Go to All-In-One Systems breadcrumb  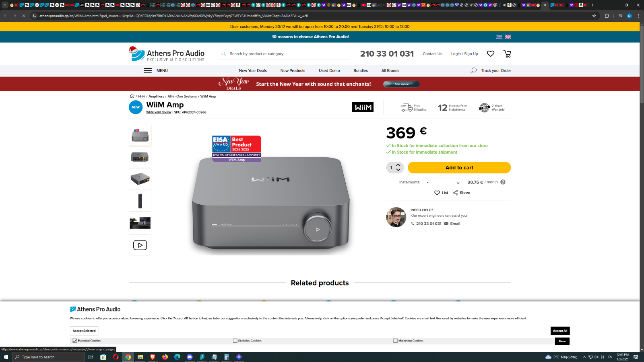pos(182,96)
